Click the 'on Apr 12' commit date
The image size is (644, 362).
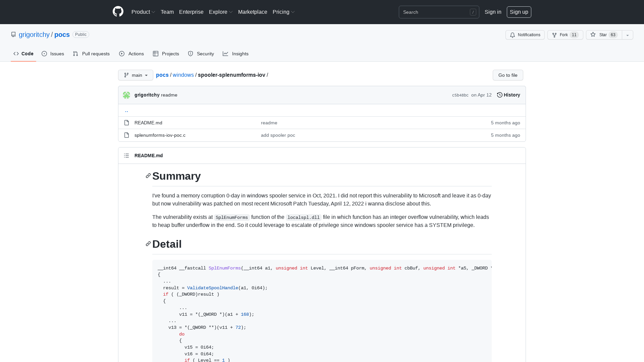[481, 95]
